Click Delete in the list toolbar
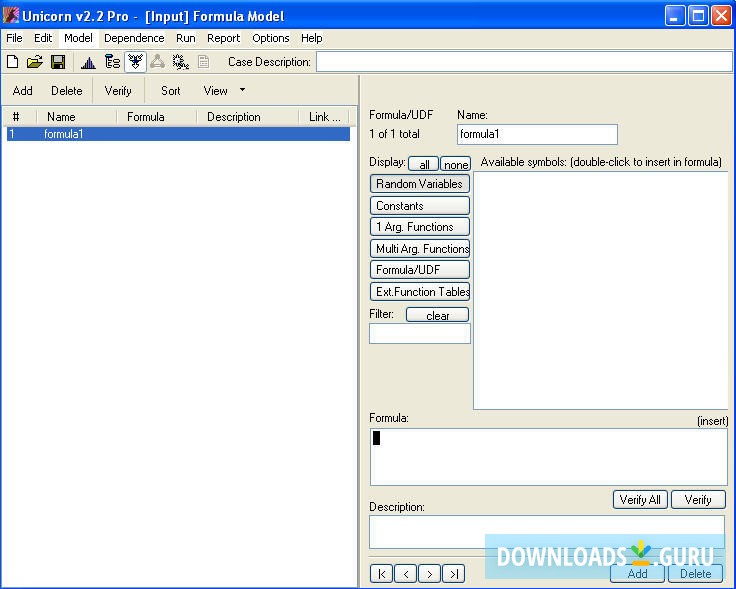The width and height of the screenshot is (736, 589). (x=67, y=91)
